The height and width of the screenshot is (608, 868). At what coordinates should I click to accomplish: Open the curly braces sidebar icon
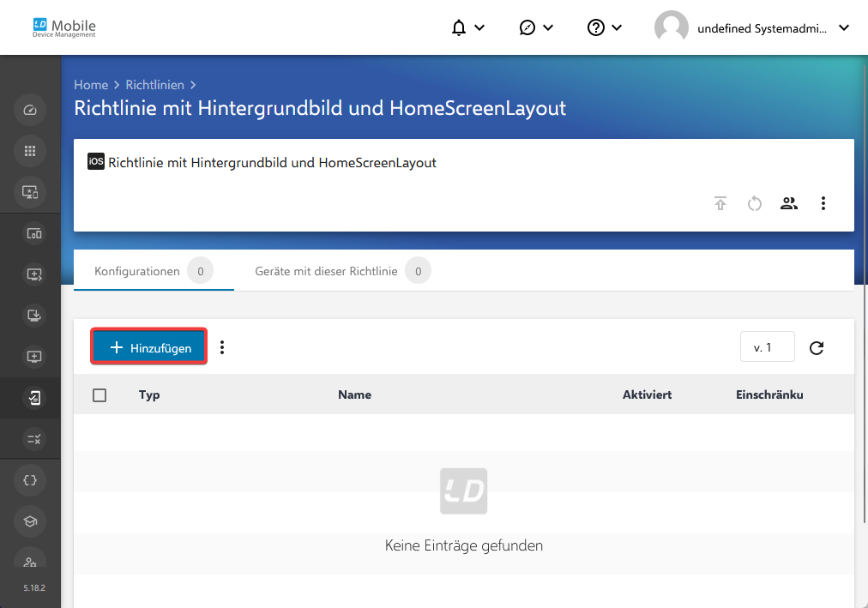click(30, 480)
